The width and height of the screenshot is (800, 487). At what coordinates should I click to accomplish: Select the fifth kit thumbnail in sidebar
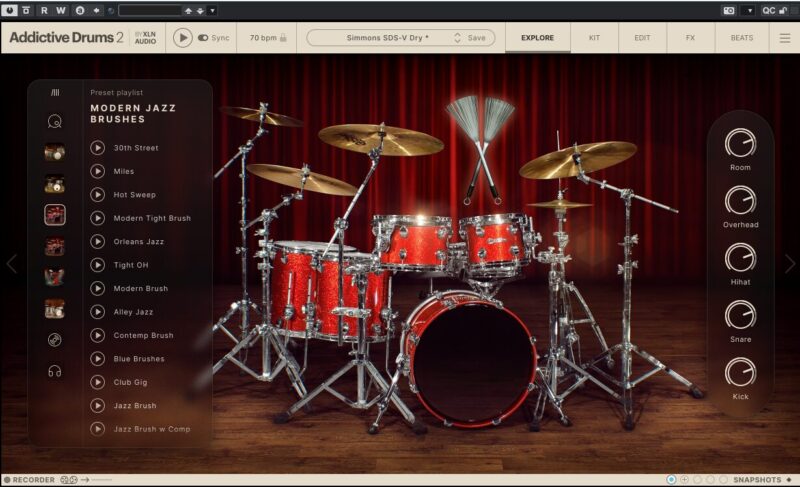(55, 278)
